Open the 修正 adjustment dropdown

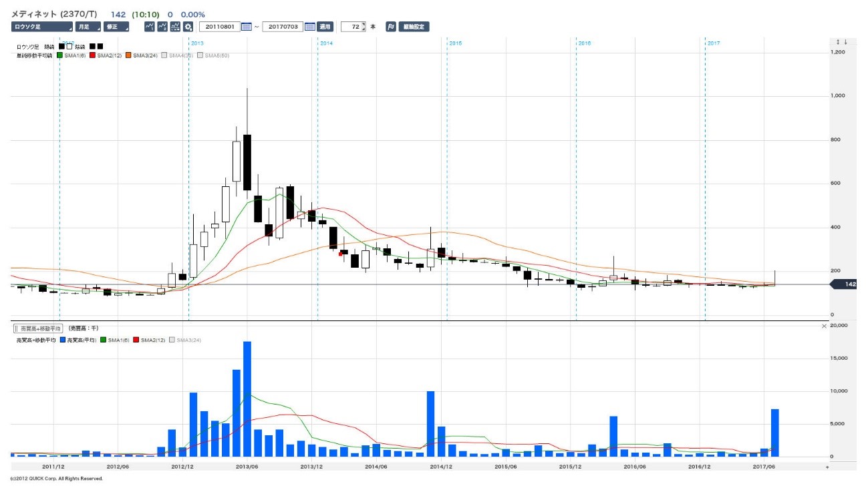(x=117, y=27)
